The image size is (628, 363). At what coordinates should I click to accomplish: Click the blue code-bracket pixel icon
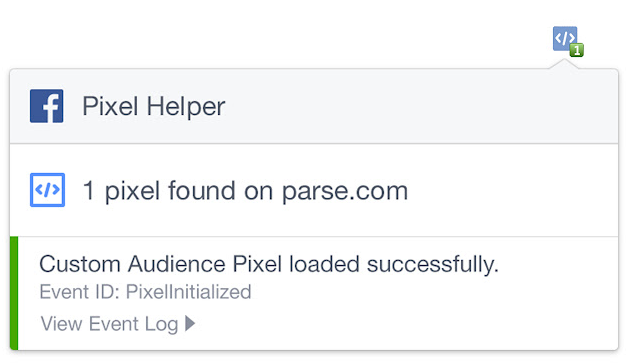pos(47,190)
